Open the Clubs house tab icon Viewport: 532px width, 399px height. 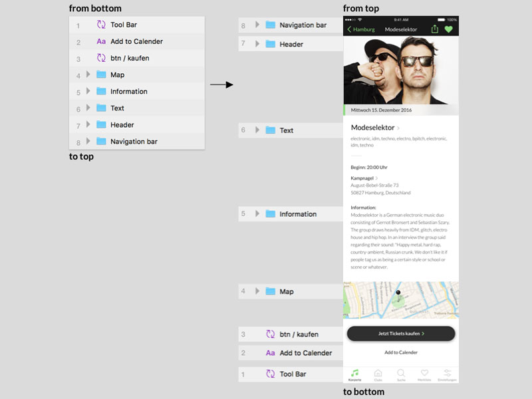point(378,374)
